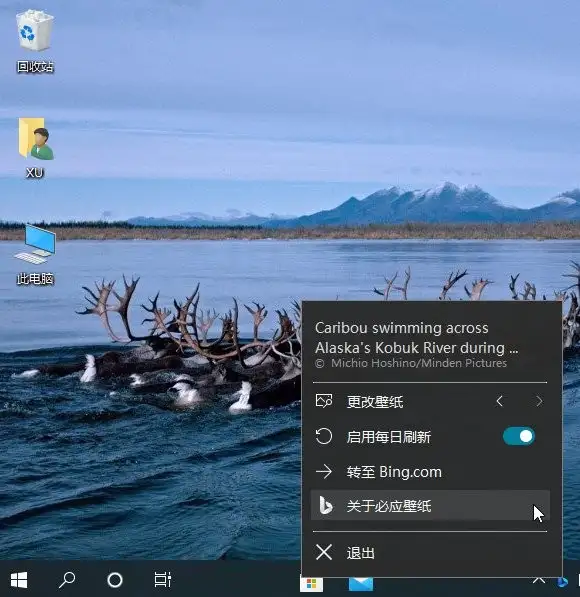Screen dimensions: 580x597
Task: Click the daily refresh circular arrow icon
Action: (324, 436)
